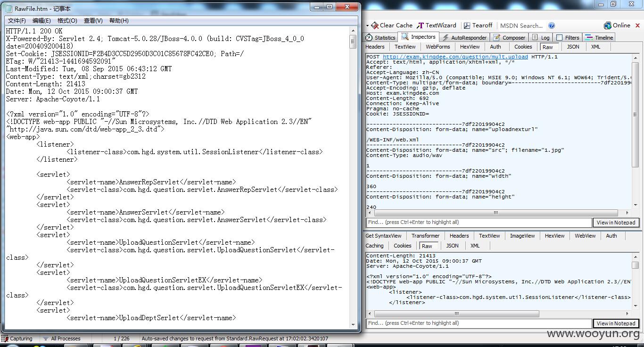Viewport: 644px width, 347px height.
Task: Click request pane View in Notepad button
Action: (616, 223)
